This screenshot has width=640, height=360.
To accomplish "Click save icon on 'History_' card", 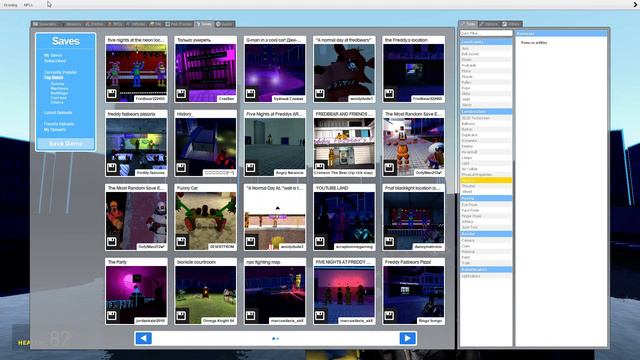I will click(x=181, y=167).
